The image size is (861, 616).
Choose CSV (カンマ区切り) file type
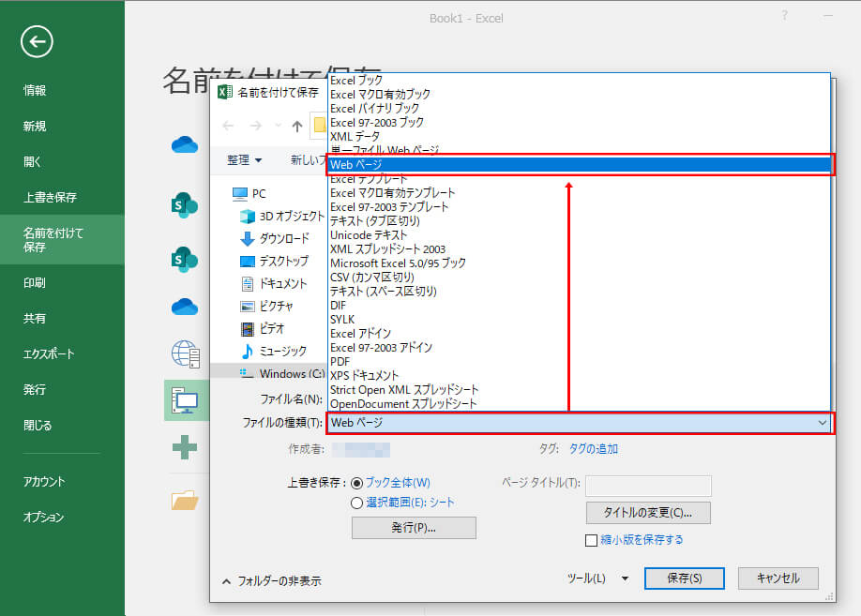click(x=372, y=278)
